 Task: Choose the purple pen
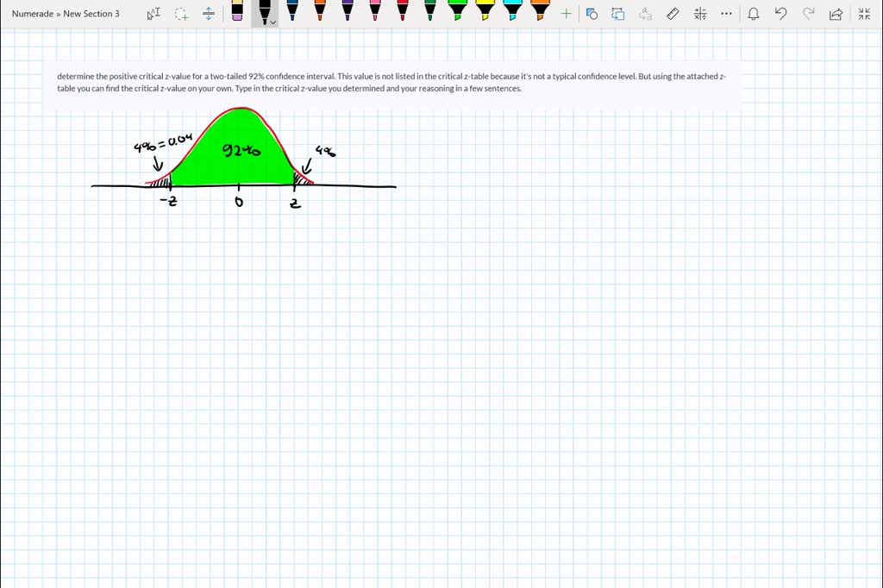(348, 10)
